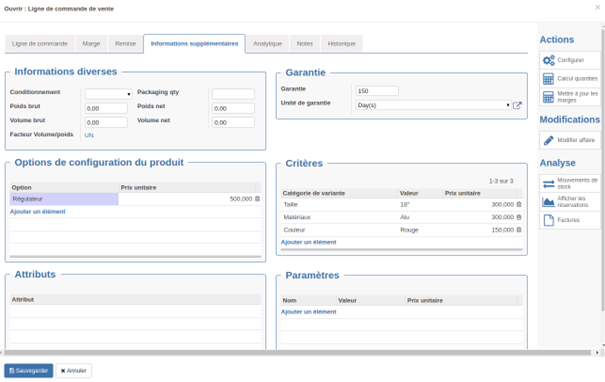This screenshot has width=605, height=382.
Task: Click the Annuler button
Action: [74, 371]
